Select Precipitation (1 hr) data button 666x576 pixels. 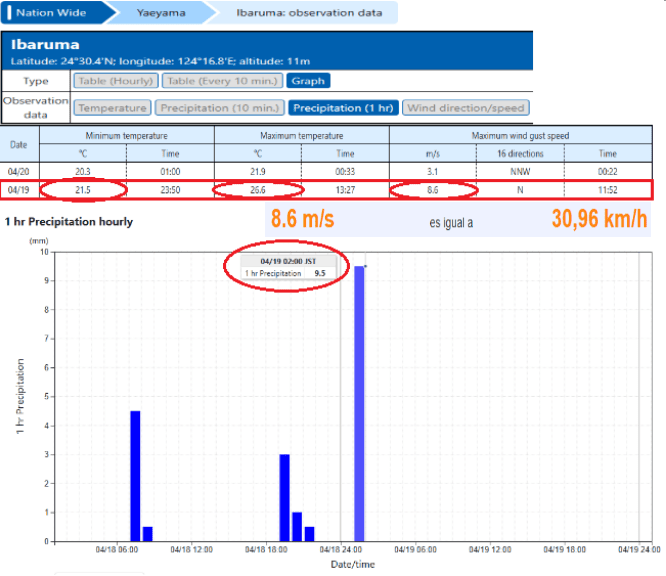(343, 108)
